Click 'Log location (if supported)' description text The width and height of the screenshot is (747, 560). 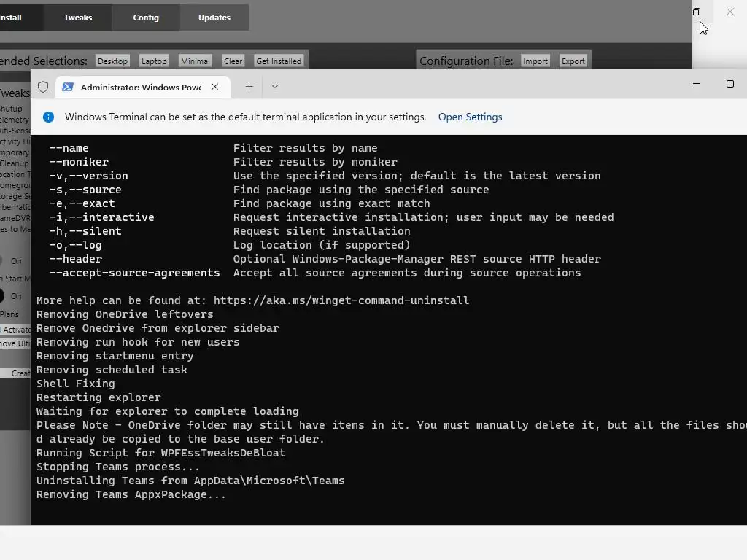[322, 245]
